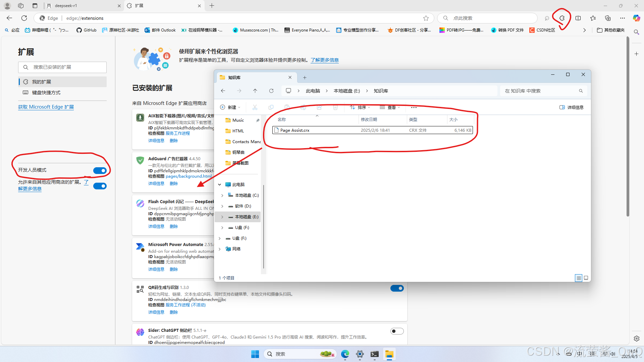Open Edge settings and more menu
Image resolution: width=644 pixels, height=362 pixels.
click(623, 18)
